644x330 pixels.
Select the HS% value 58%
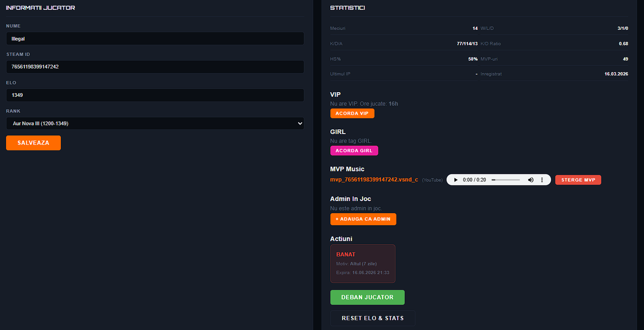pyautogui.click(x=473, y=59)
